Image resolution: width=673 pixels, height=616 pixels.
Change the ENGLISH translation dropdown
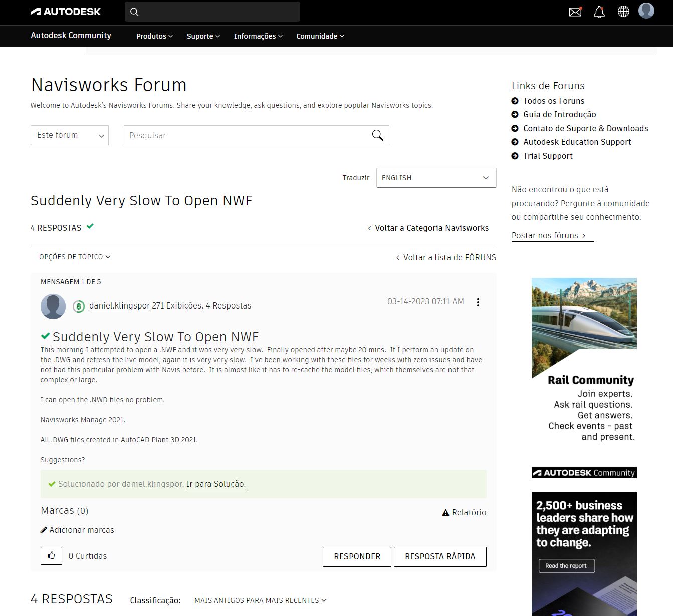(x=435, y=177)
